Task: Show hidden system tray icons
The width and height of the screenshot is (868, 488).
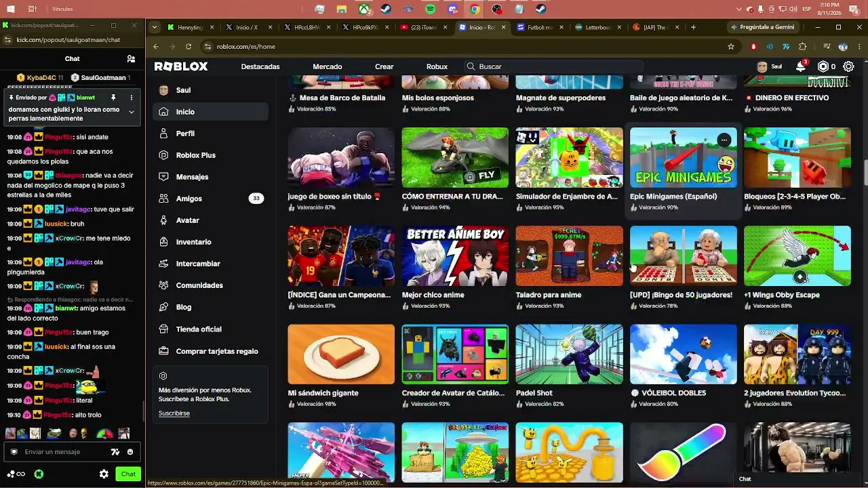Action: tap(739, 9)
